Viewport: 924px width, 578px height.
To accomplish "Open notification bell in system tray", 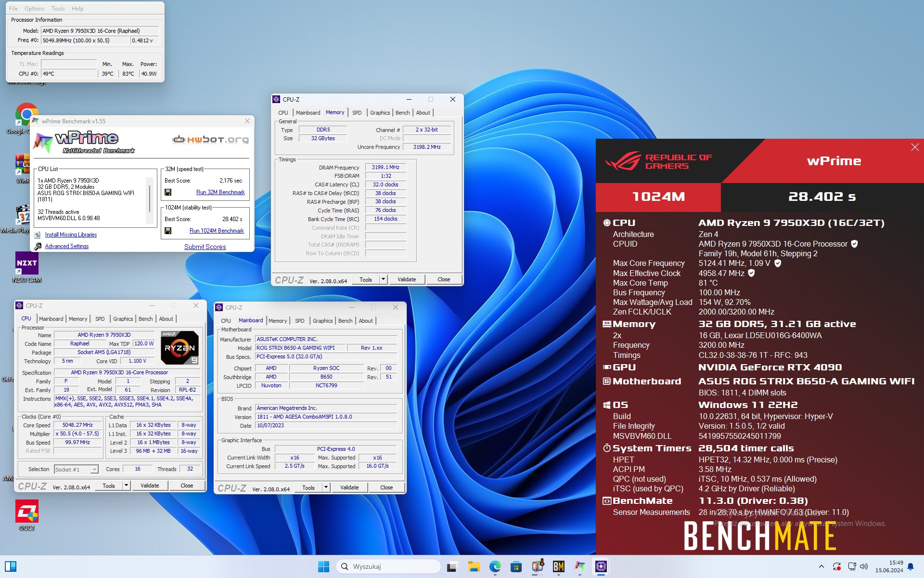I will click(911, 566).
